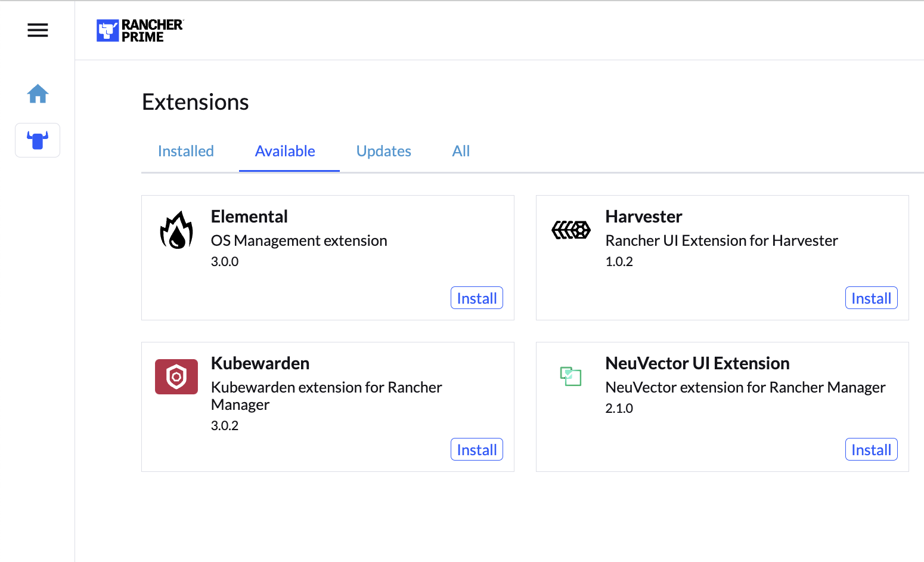The height and width of the screenshot is (562, 924).
Task: Click the Rancher Prime logo
Action: [139, 30]
